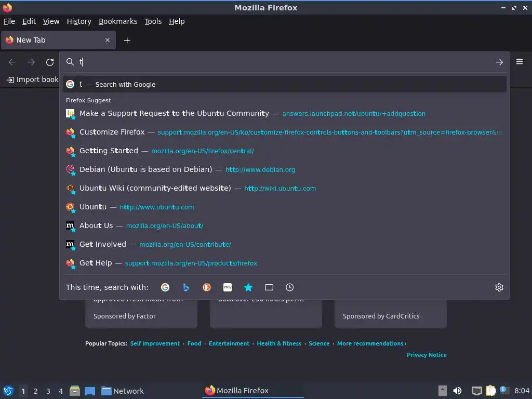Click the forward navigation arrow
This screenshot has height=399, width=532.
(x=31, y=62)
